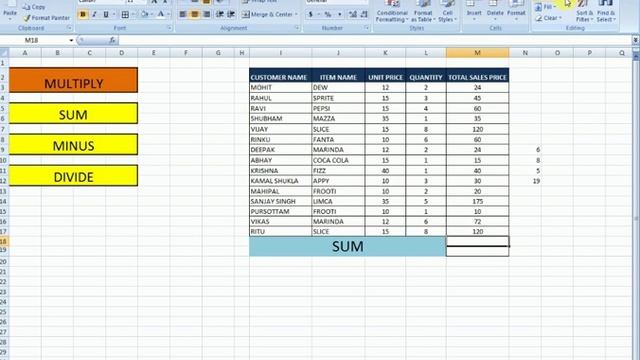The image size is (640, 360).
Task: Open the Sort & Filter menu
Action: point(584,11)
